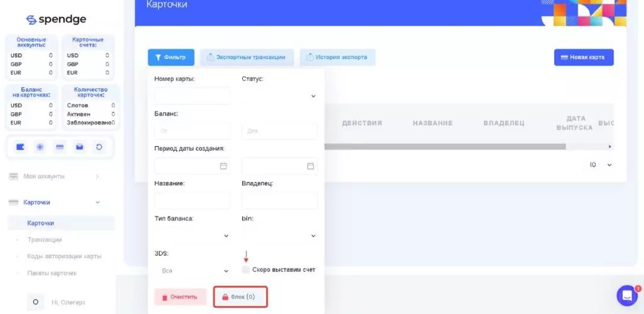This screenshot has height=314, width=644.
Task: Open the wallet quick-action icon
Action: 20,147
